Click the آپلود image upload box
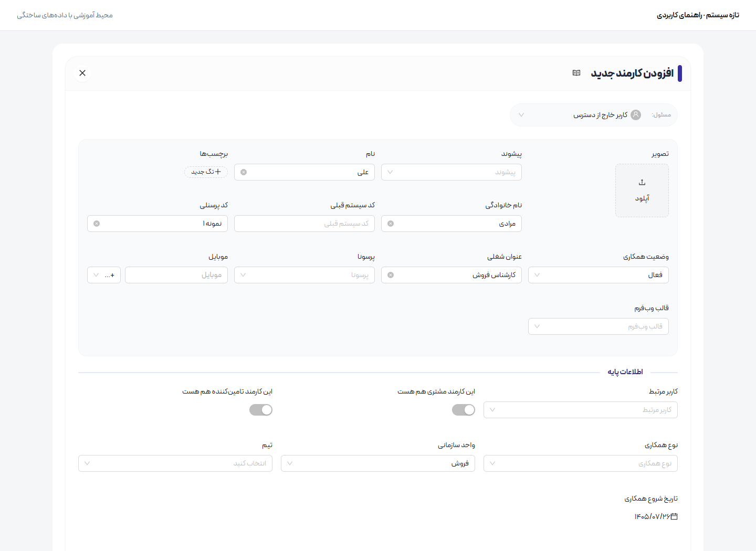756x551 pixels. [x=642, y=190]
